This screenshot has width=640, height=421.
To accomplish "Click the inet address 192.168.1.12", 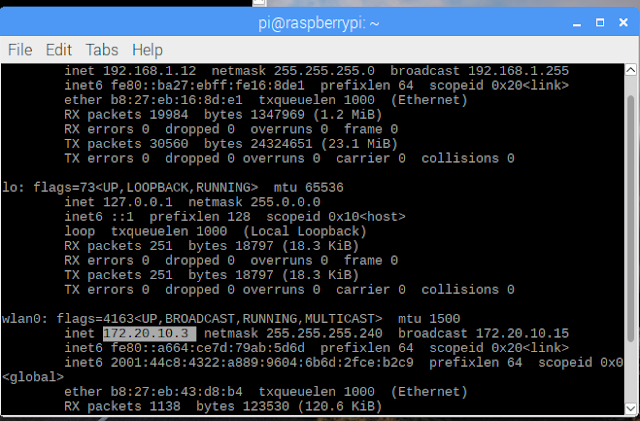I will tap(149, 71).
